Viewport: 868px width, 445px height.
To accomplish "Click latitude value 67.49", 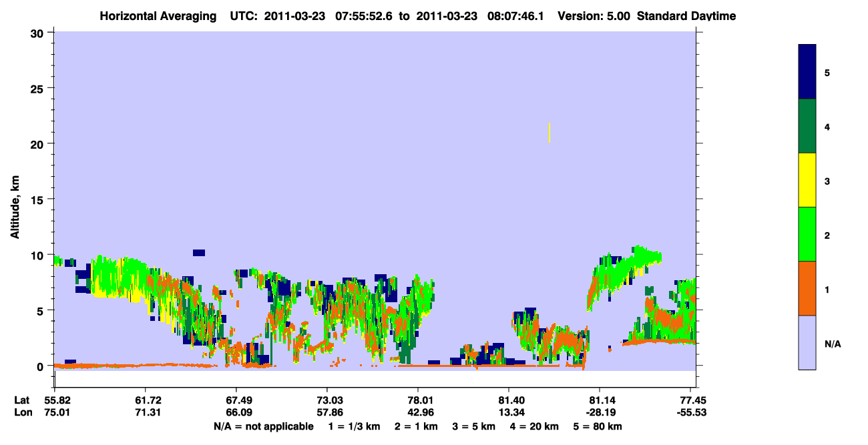I will [236, 400].
